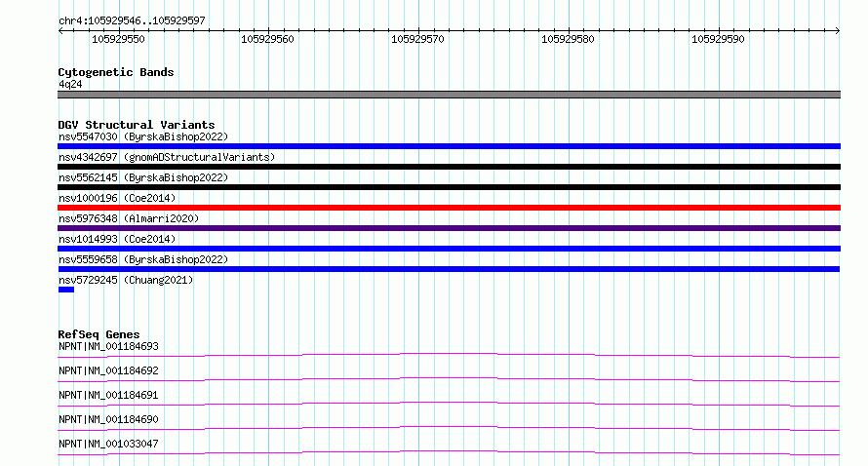The width and height of the screenshot is (868, 466).
Task: Click the right arrow end of the ruler
Action: (x=838, y=30)
